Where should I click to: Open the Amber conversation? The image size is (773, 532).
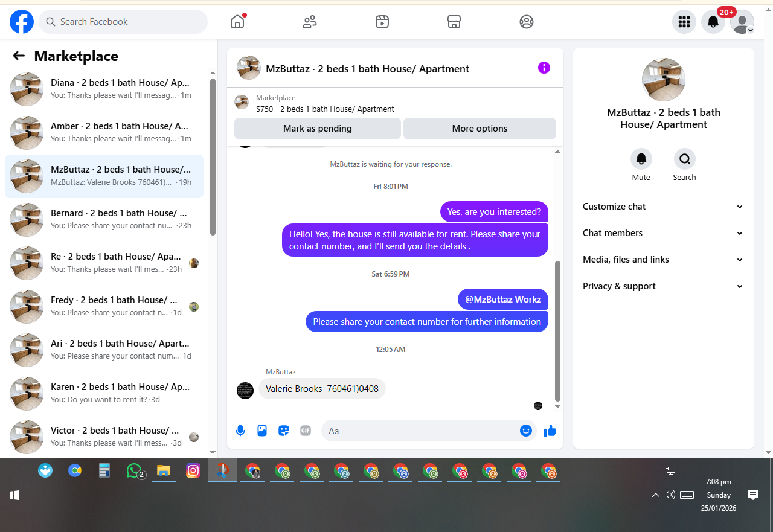coord(104,133)
